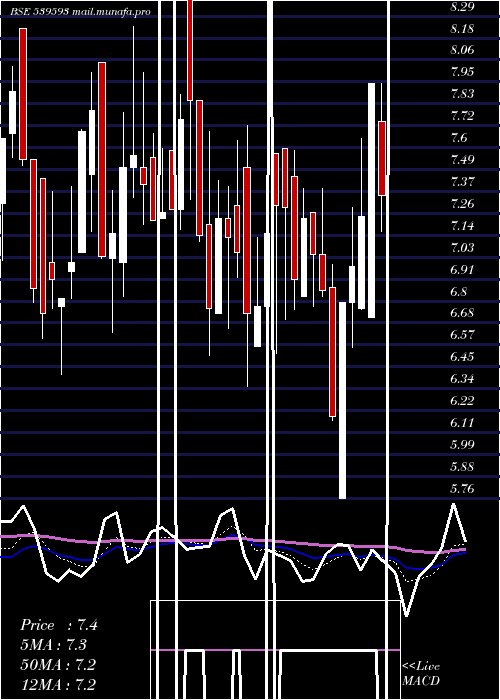Select the 6.8 price axis label
The height and width of the screenshot is (700, 500).
(459, 292)
